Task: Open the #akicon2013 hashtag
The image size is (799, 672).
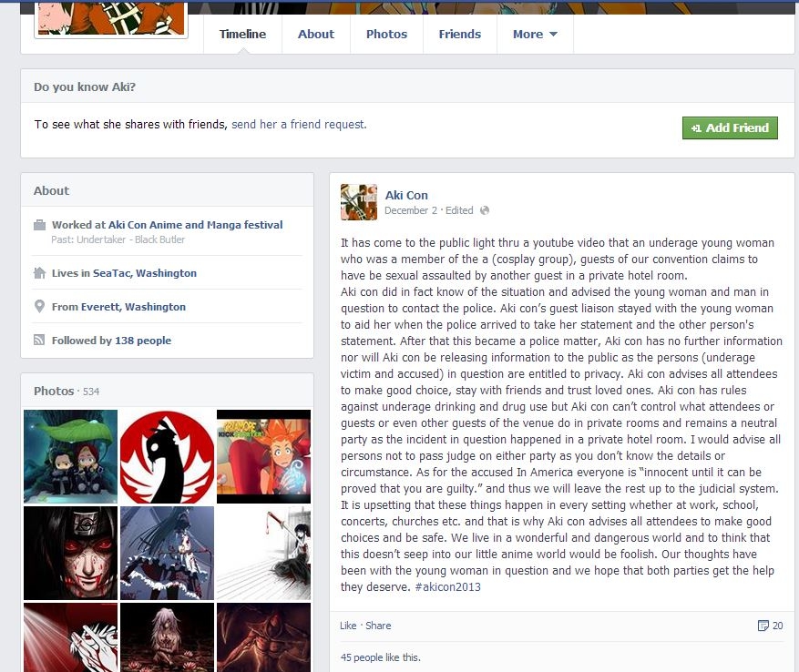Action: 448,587
